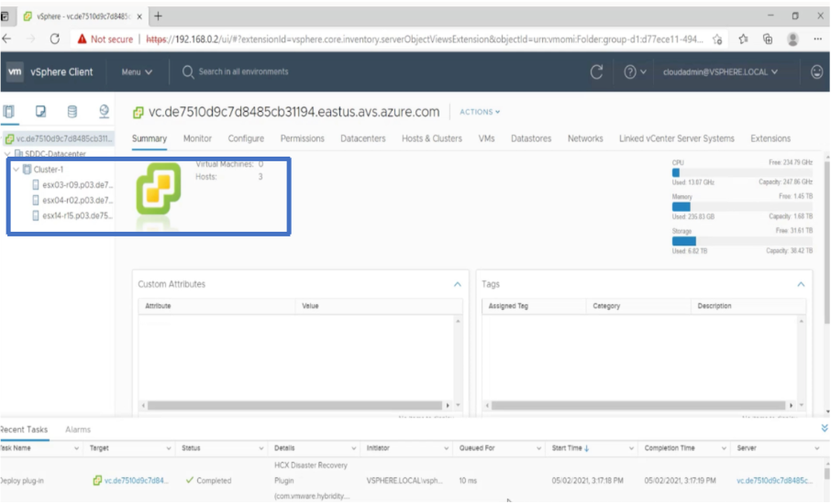Select the Recent Tasks tab
The width and height of the screenshot is (831, 504).
(24, 430)
